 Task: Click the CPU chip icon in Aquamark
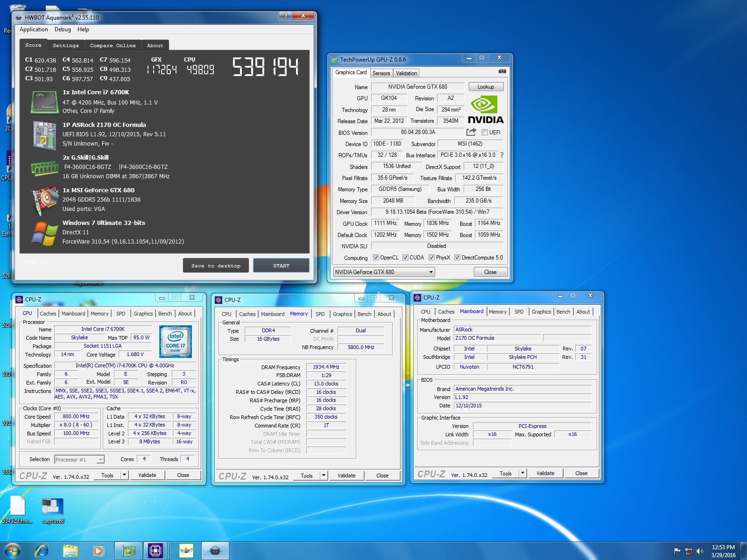44,102
